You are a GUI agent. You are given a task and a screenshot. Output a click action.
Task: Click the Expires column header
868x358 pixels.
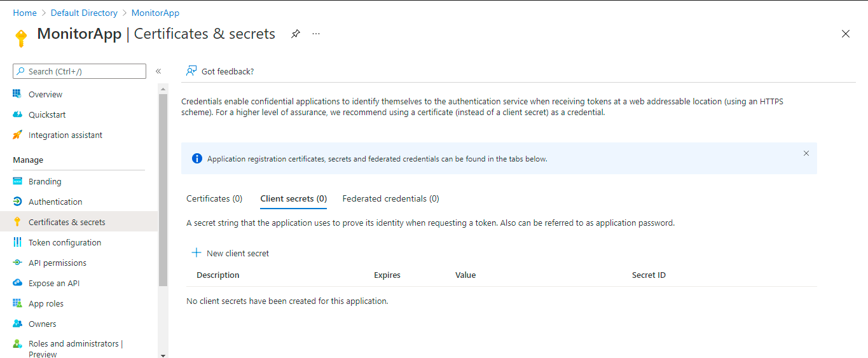[387, 275]
